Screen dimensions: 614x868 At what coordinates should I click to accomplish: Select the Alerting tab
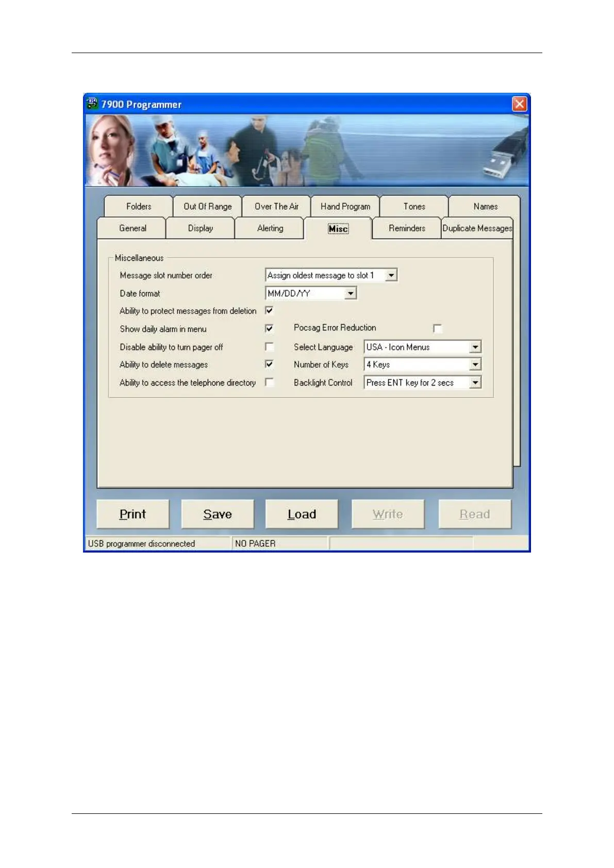click(x=270, y=228)
